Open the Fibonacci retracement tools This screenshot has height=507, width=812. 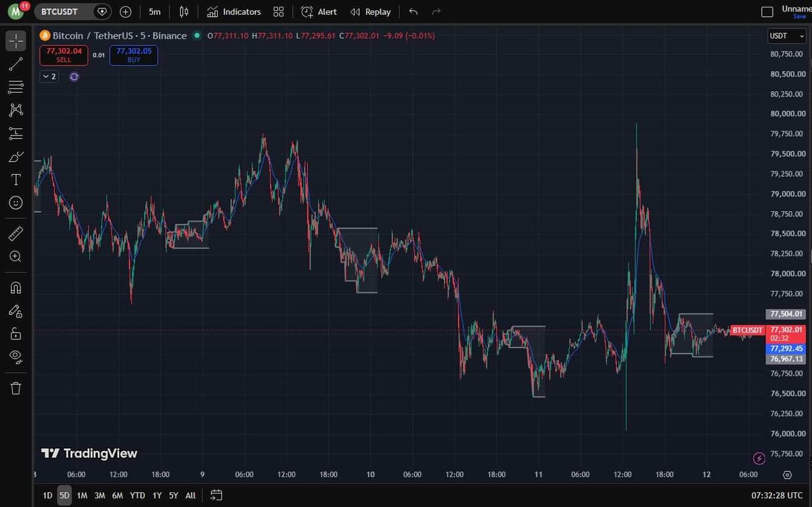pos(16,87)
